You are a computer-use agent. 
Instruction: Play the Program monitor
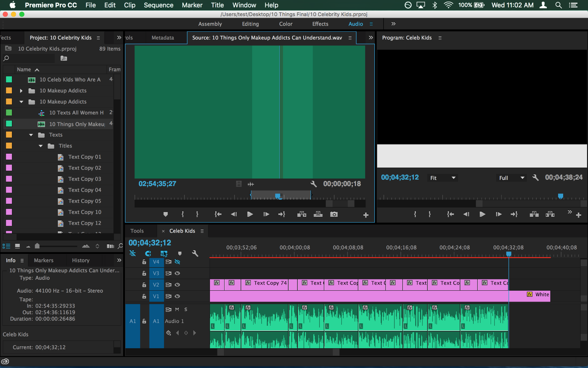click(482, 214)
